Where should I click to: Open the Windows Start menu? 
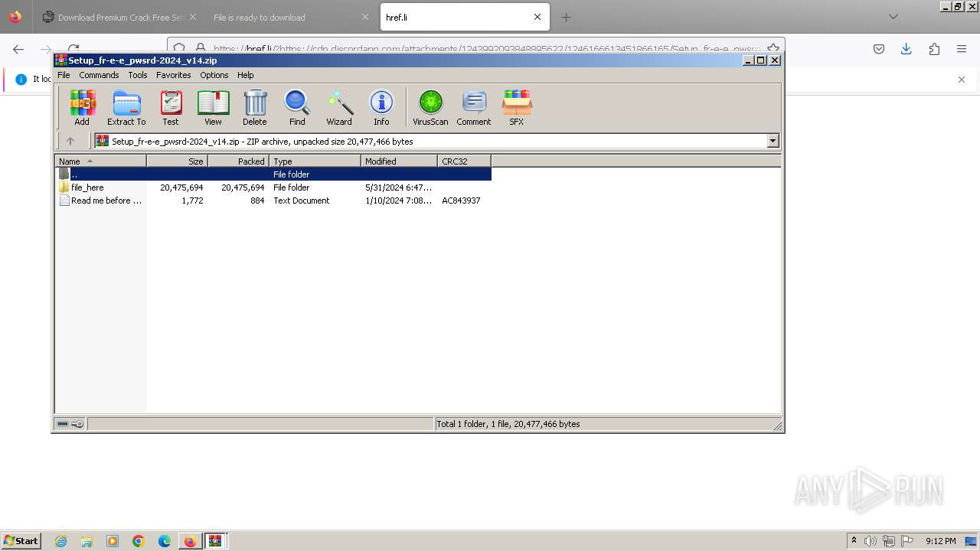pyautogui.click(x=21, y=541)
